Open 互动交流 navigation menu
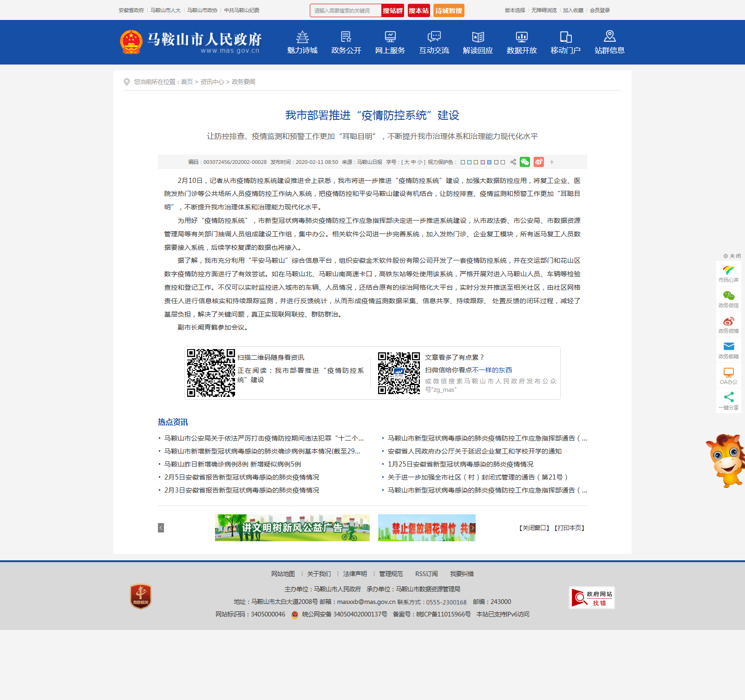The height and width of the screenshot is (700, 745). coord(434,42)
